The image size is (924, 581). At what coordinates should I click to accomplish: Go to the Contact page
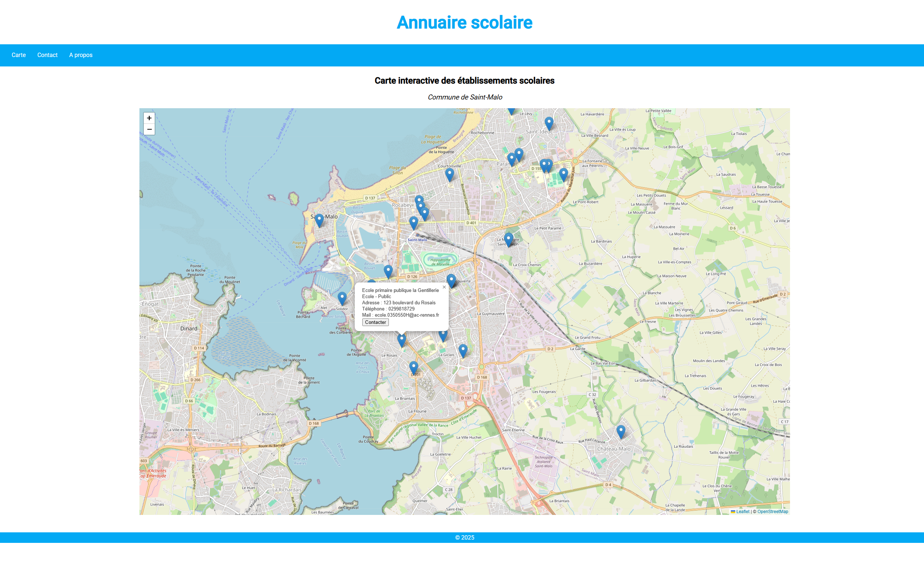coord(47,55)
